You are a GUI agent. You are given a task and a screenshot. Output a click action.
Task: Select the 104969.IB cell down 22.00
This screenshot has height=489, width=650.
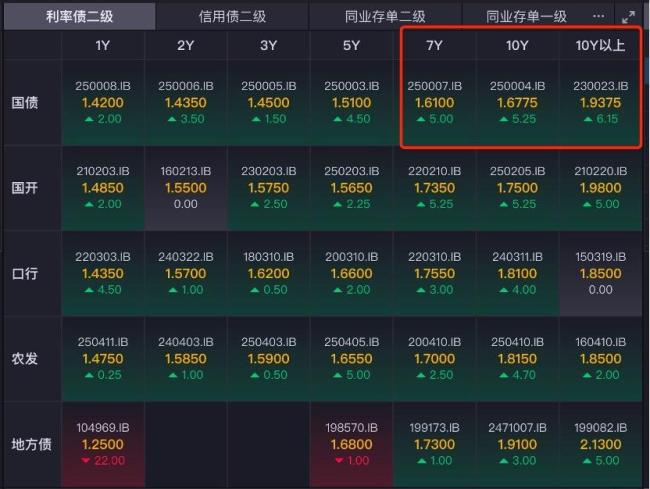pyautogui.click(x=103, y=443)
